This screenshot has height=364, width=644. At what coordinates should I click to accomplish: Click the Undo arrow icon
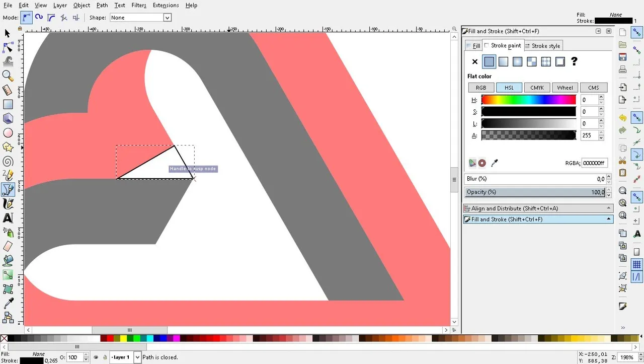pos(622,118)
